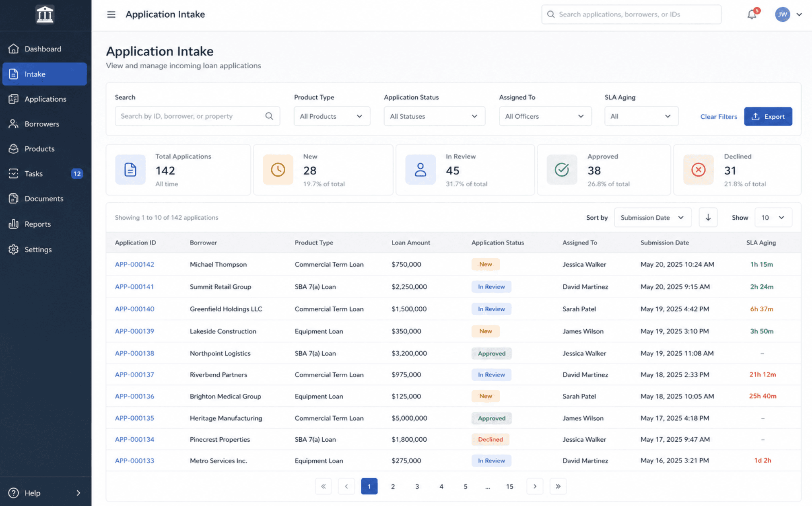Go to previous page chevron
812x506 pixels.
tap(346, 486)
